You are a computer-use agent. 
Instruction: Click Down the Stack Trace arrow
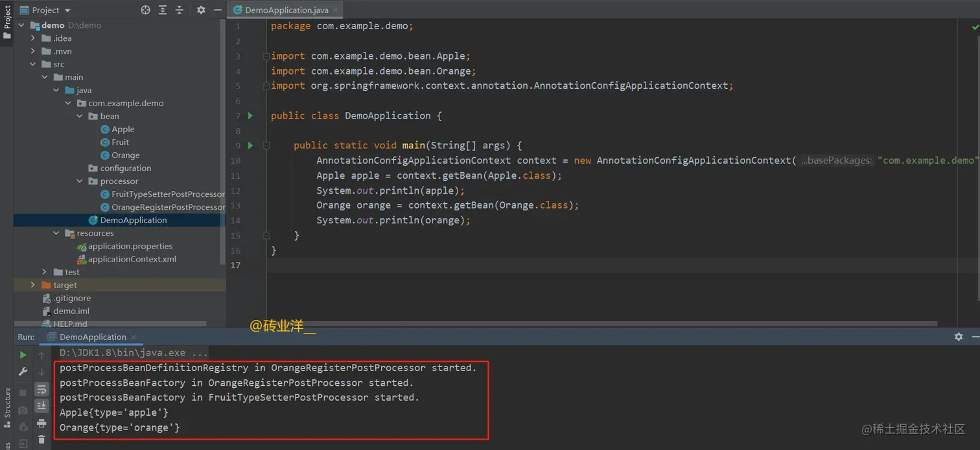41,372
